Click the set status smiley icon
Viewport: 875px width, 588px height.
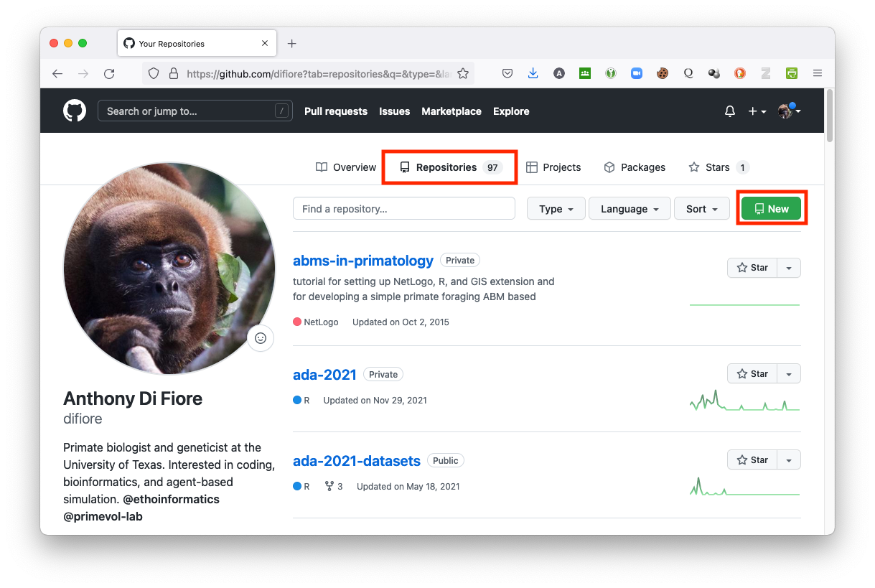tap(261, 338)
